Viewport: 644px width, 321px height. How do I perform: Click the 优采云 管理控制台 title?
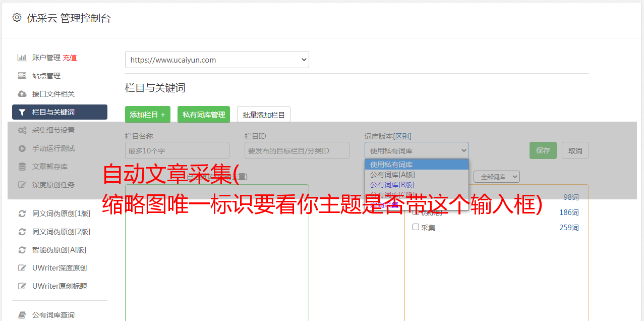[x=69, y=18]
